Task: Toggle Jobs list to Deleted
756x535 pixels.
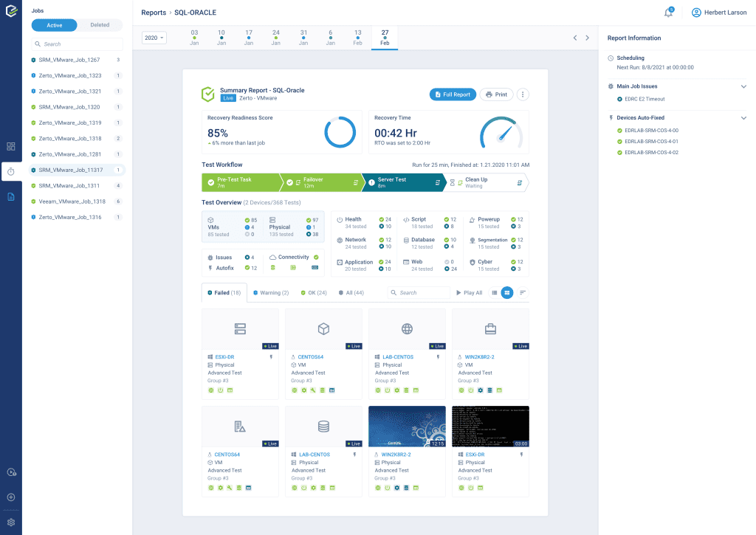Action: click(x=100, y=25)
